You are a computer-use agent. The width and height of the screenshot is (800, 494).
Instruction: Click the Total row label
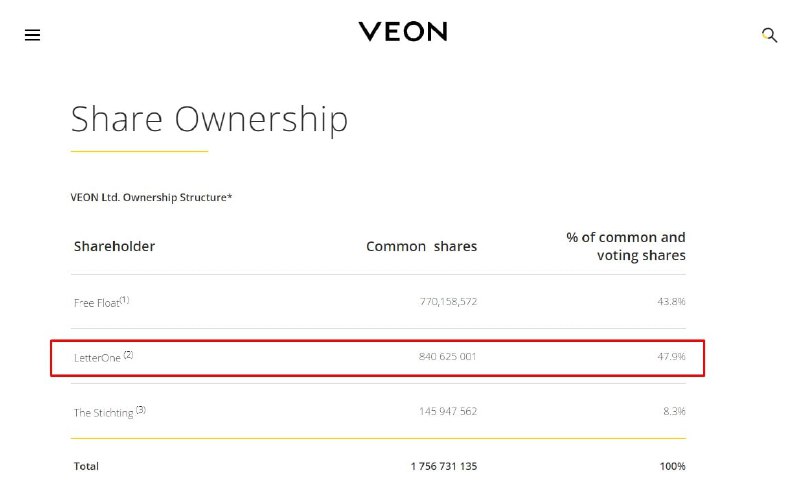[86, 466]
